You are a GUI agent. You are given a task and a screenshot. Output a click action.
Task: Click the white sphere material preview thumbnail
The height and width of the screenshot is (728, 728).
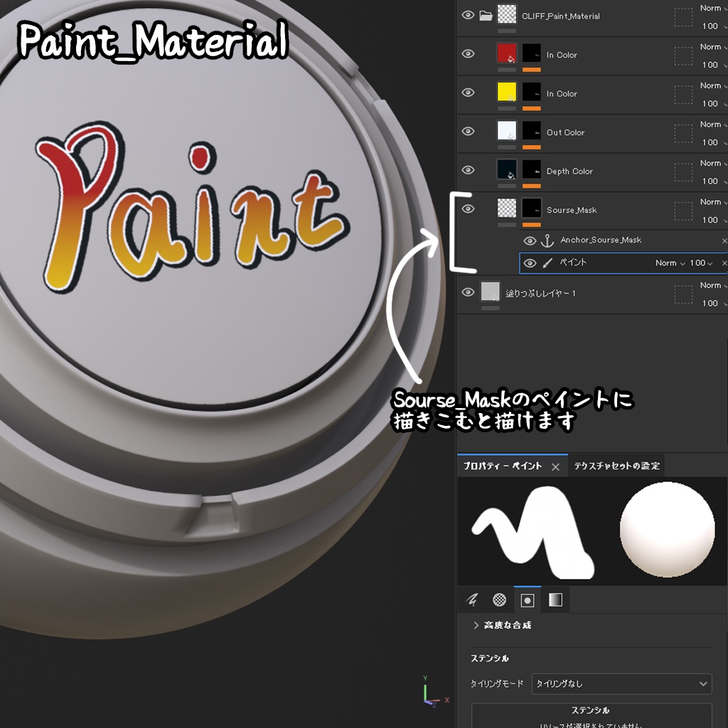click(667, 528)
